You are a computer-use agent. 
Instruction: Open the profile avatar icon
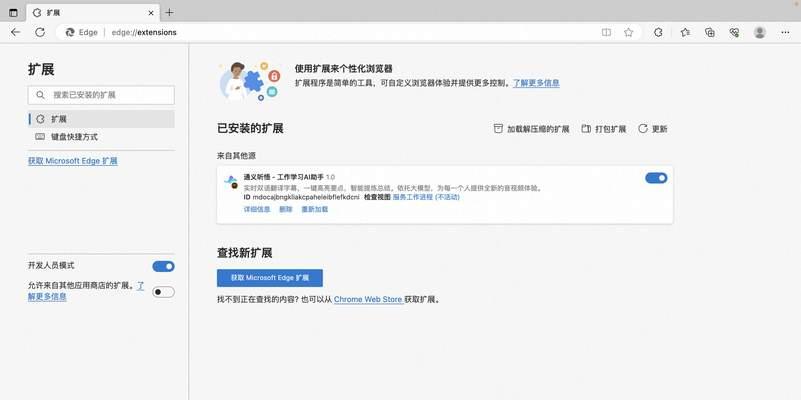760,32
